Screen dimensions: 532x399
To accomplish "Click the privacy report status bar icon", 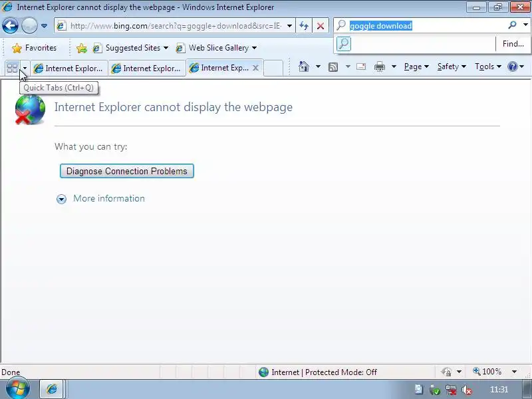I will point(446,372).
